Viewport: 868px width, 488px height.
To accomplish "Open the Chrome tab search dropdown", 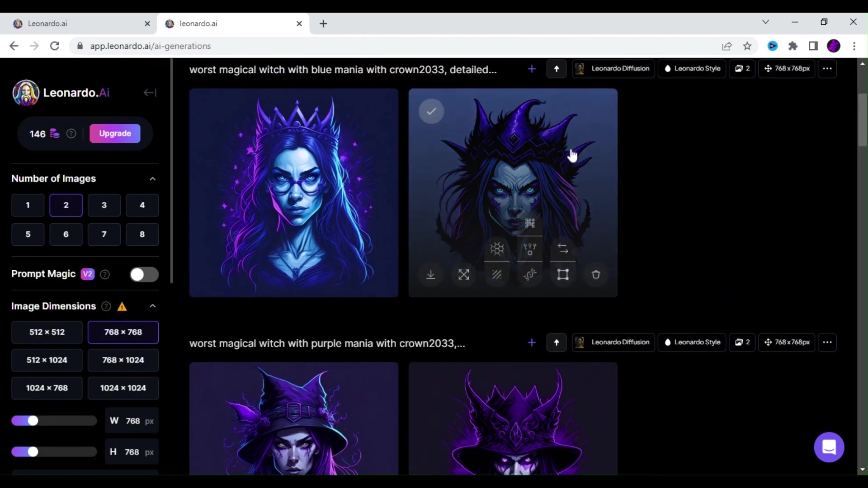I will (x=765, y=22).
